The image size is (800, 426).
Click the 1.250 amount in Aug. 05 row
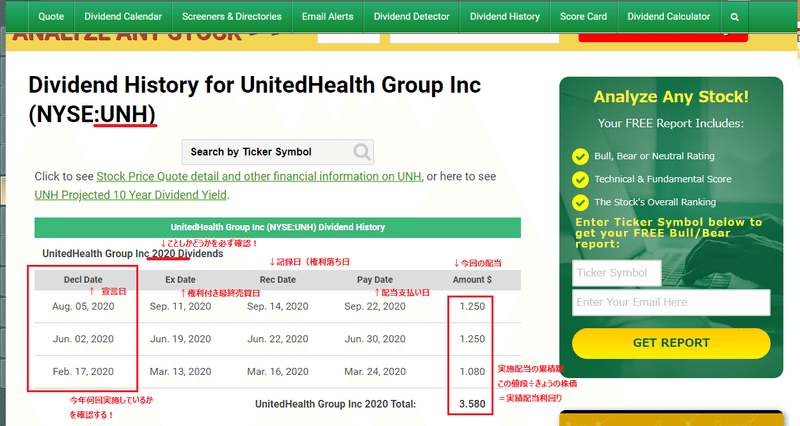coord(472,306)
